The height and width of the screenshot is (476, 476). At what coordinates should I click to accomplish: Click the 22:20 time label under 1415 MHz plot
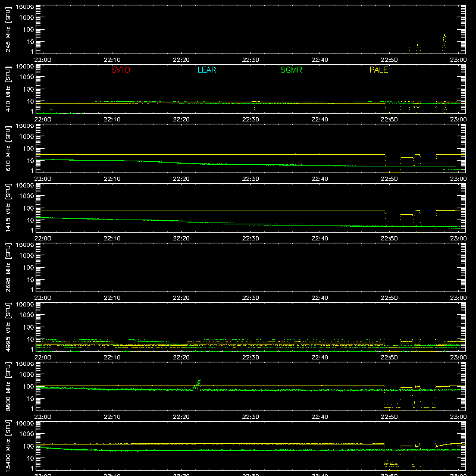click(x=181, y=239)
